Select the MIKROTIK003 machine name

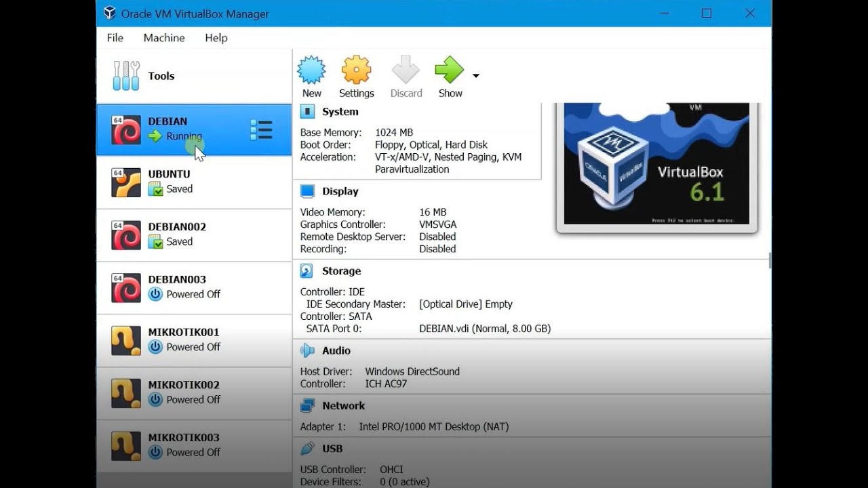[184, 438]
